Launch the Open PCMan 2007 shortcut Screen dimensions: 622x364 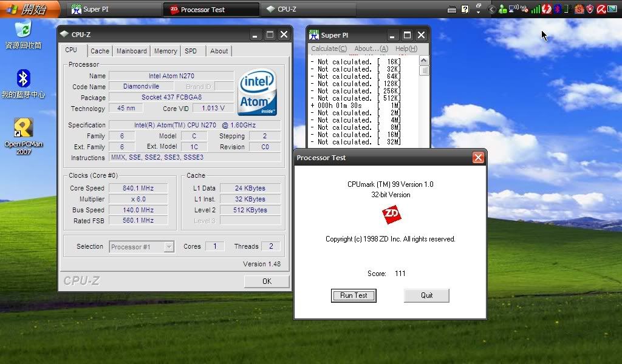point(24,136)
